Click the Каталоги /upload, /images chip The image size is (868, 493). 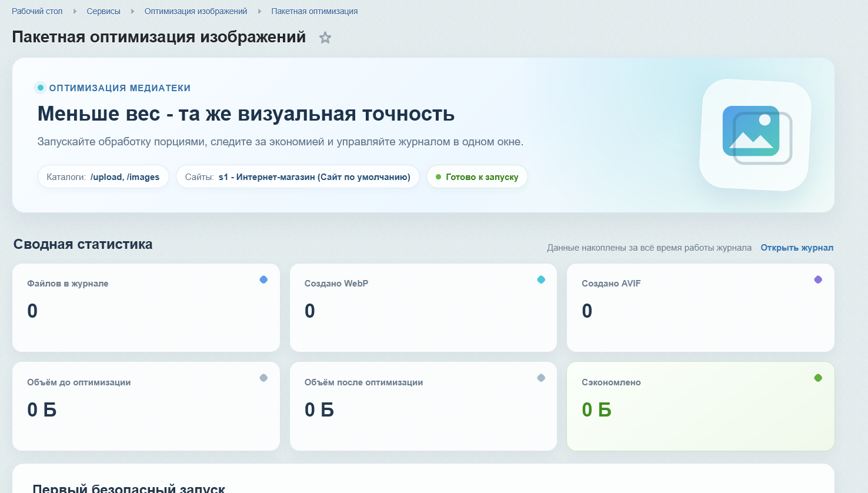click(x=104, y=176)
